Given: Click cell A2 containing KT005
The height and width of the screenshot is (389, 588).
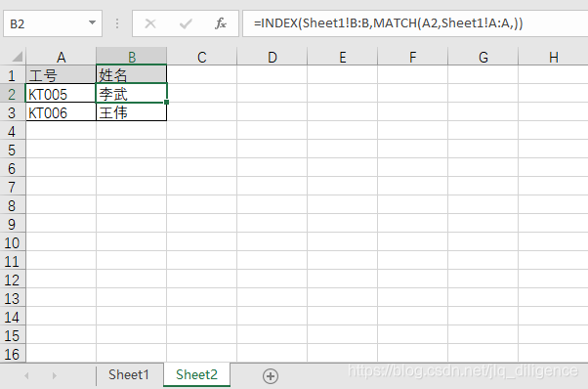Looking at the screenshot, I should (x=61, y=94).
